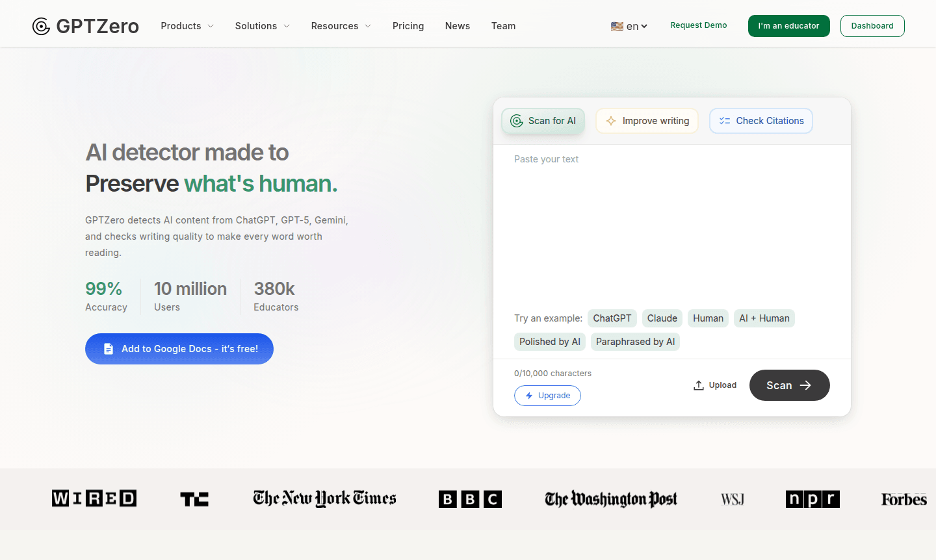
Task: Click the upload arrow icon
Action: click(x=699, y=385)
